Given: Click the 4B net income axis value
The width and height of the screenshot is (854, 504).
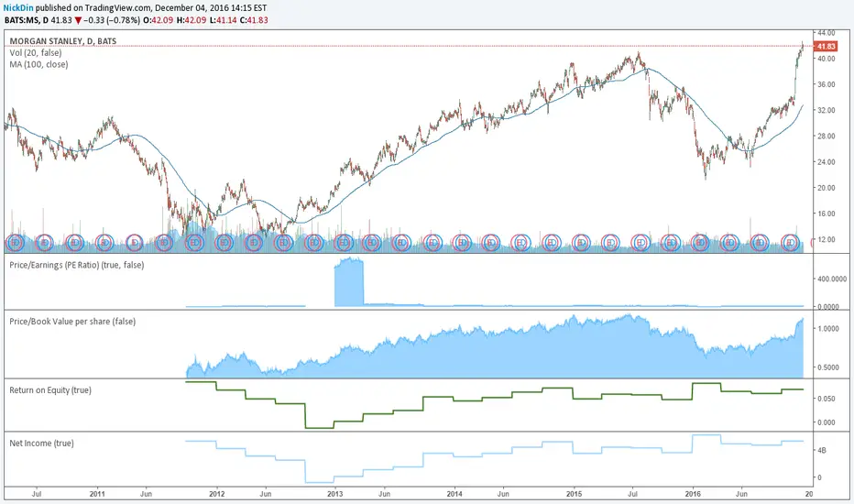Looking at the screenshot, I should pyautogui.click(x=822, y=451).
